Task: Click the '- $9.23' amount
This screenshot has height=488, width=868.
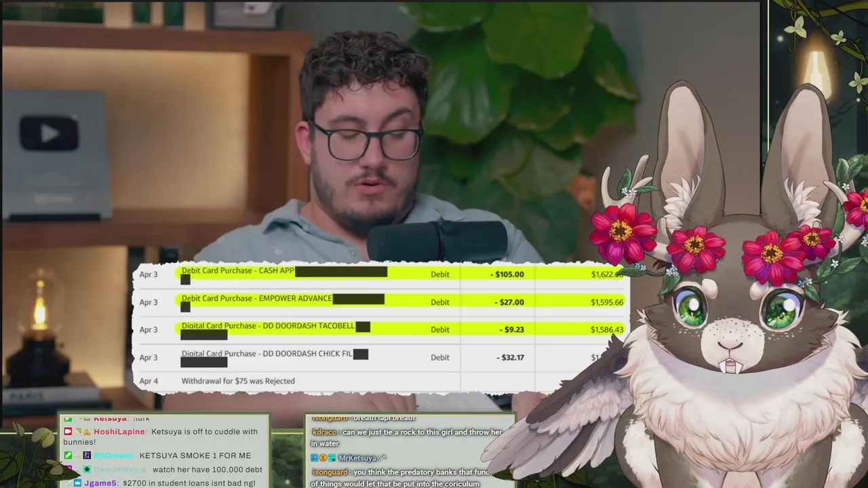Action: (x=512, y=329)
